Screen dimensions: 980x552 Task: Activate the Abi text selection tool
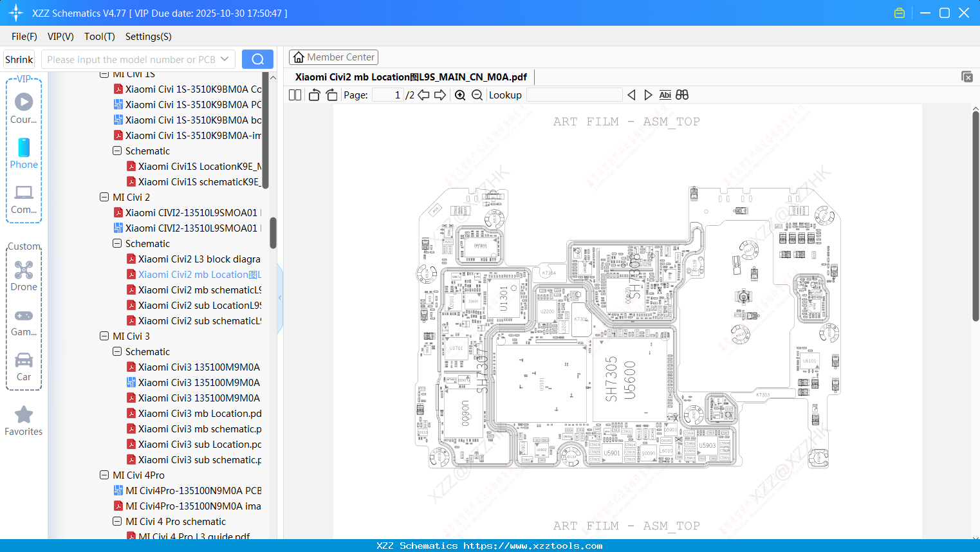(665, 95)
